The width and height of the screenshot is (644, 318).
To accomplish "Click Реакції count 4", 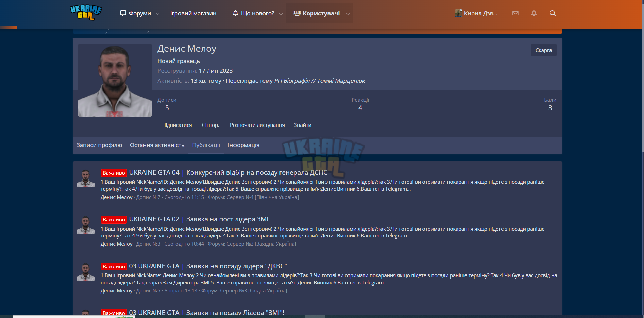I will pyautogui.click(x=360, y=108).
